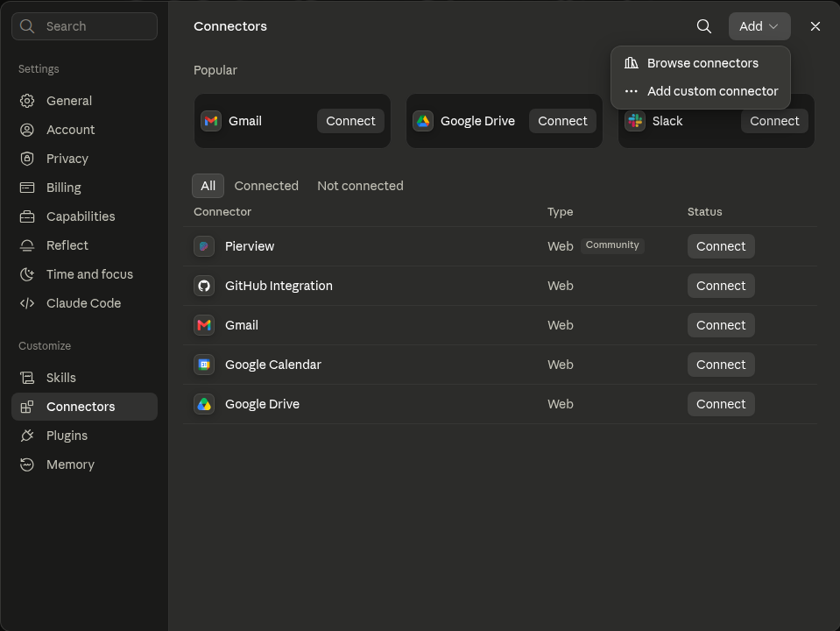
Task: Connect the Pierview connector
Action: (721, 246)
